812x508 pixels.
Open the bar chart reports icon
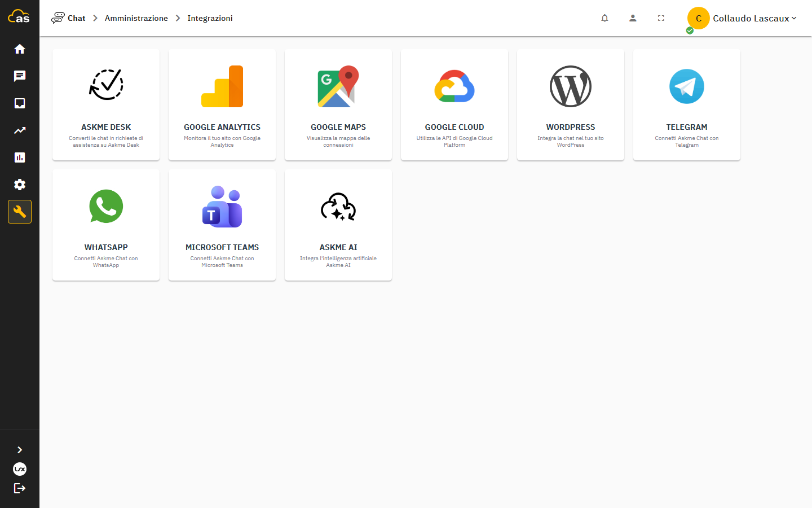(x=20, y=157)
